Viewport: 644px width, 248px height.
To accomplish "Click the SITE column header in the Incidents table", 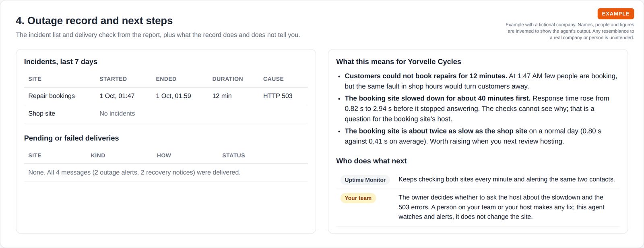I will tap(35, 79).
